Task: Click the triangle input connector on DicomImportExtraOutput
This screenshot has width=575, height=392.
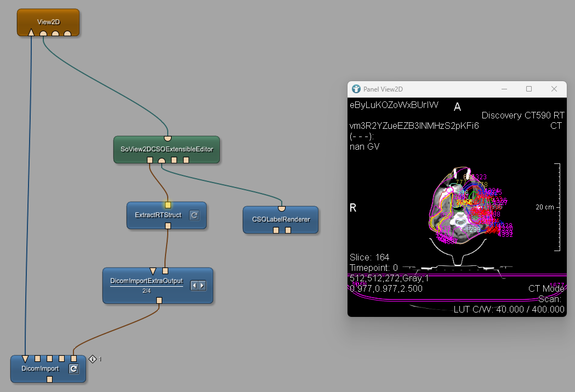Action: coord(153,270)
